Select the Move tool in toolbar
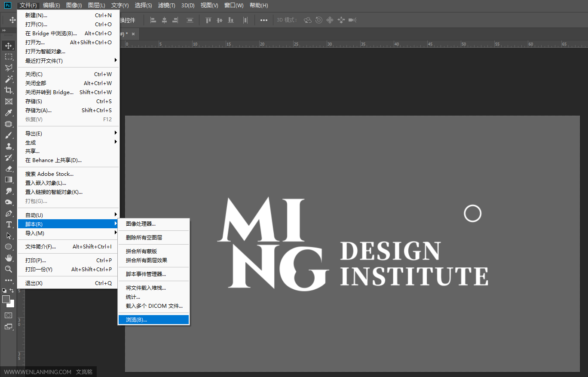 point(9,46)
